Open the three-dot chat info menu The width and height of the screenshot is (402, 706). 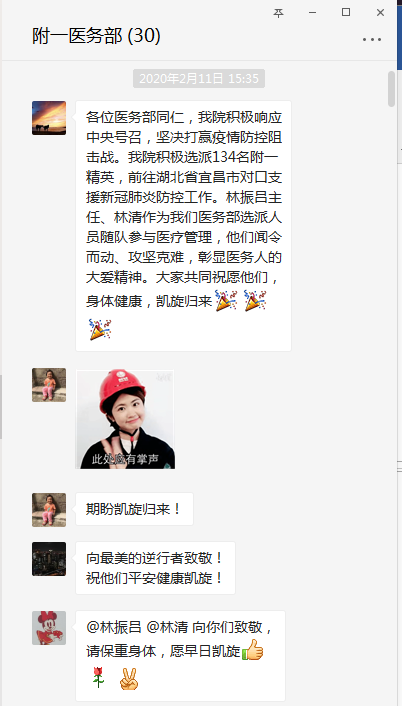[x=372, y=40]
